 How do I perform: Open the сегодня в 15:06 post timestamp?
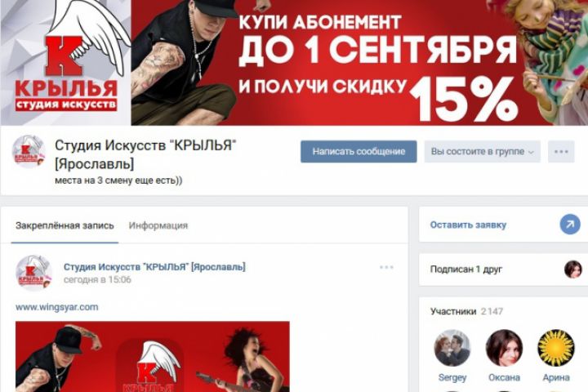pos(97,279)
